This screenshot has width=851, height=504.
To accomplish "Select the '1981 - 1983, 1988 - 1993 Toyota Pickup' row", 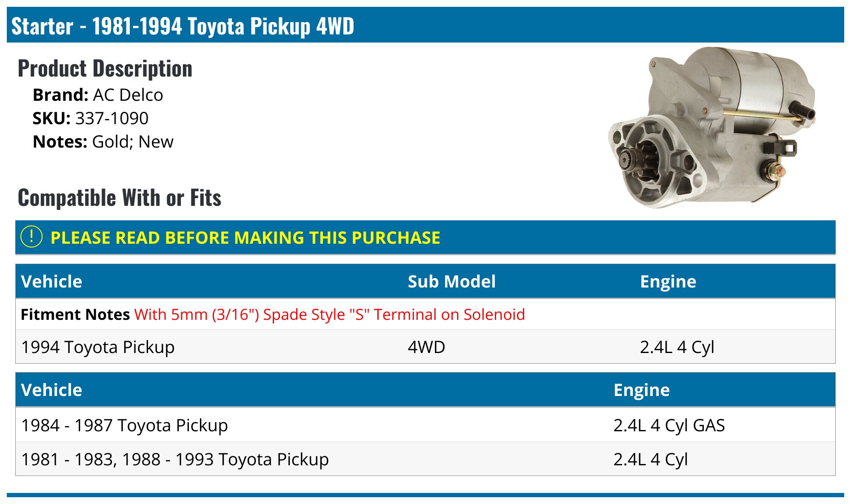I will [175, 459].
